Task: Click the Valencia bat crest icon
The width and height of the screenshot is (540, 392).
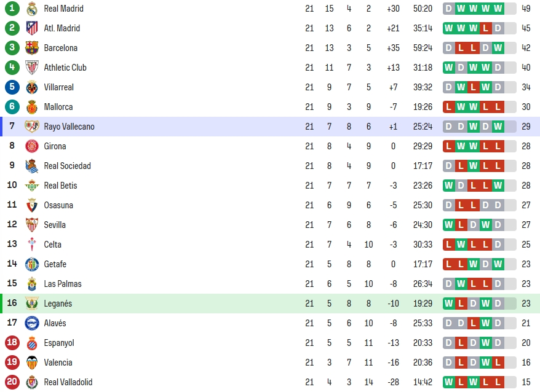Action: pyautogui.click(x=32, y=363)
